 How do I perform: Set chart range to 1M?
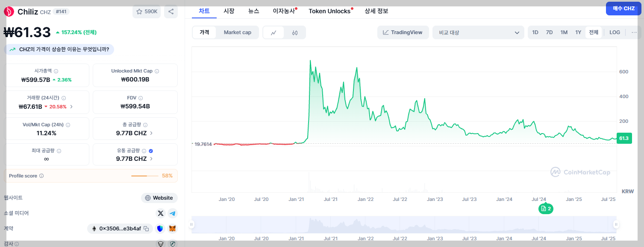(564, 32)
